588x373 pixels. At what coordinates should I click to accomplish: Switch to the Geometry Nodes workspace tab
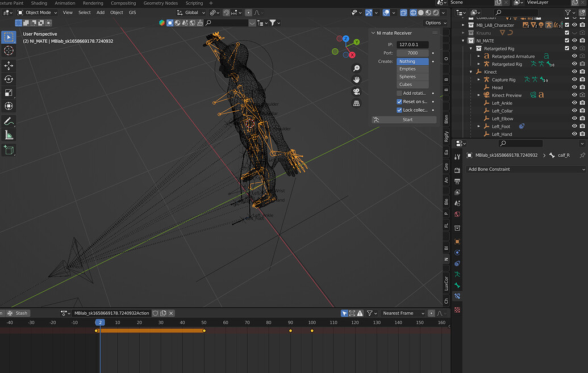click(161, 3)
